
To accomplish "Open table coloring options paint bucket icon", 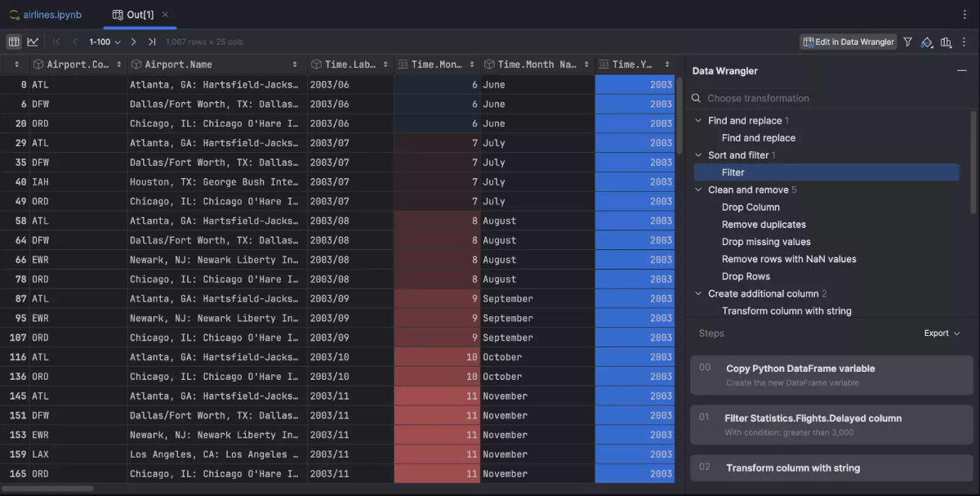I will (927, 42).
